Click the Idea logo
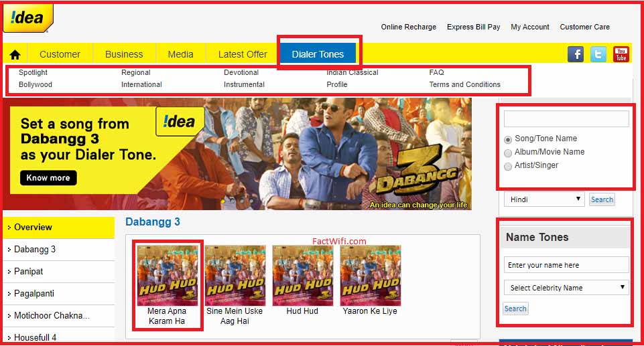This screenshot has width=644, height=346. [28, 18]
